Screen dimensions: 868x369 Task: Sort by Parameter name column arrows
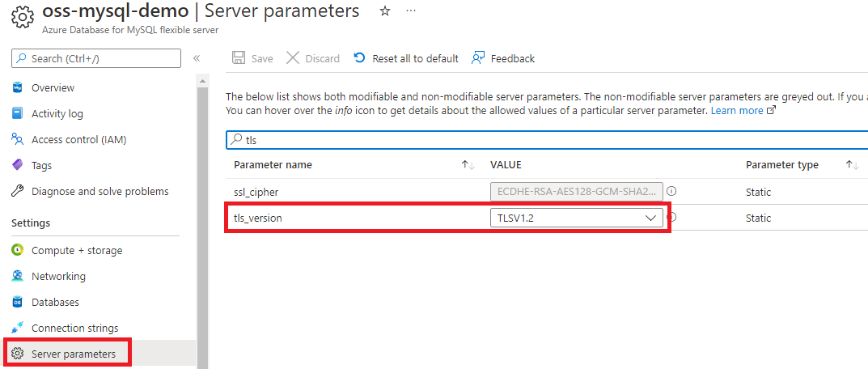click(x=468, y=165)
